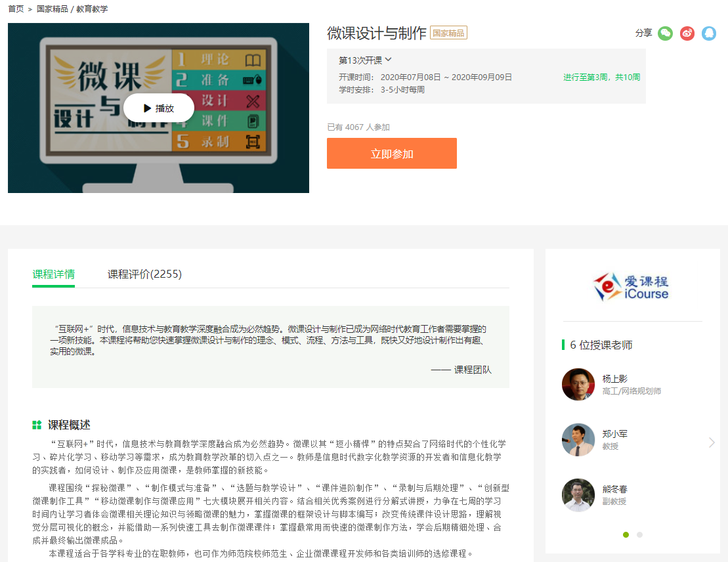This screenshot has height=562, width=728.
Task: Open the 国家精品 breadcrumb link
Action: pos(52,9)
